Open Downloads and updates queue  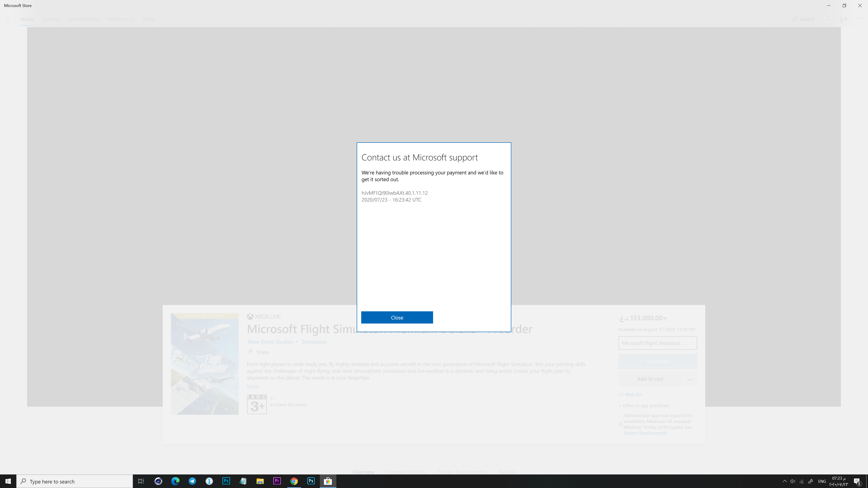click(843, 19)
